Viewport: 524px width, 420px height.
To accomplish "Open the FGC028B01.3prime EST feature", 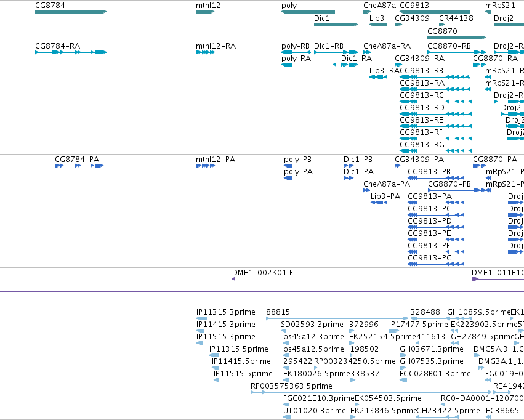I will (403, 380).
